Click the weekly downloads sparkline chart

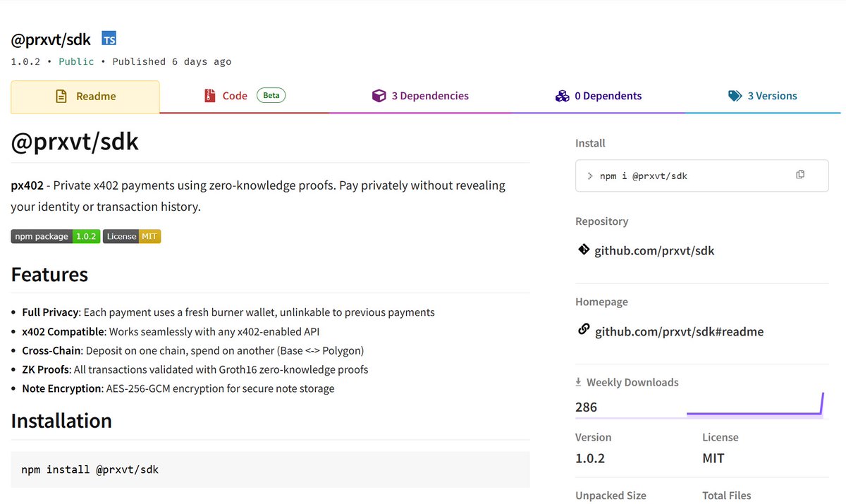point(755,405)
